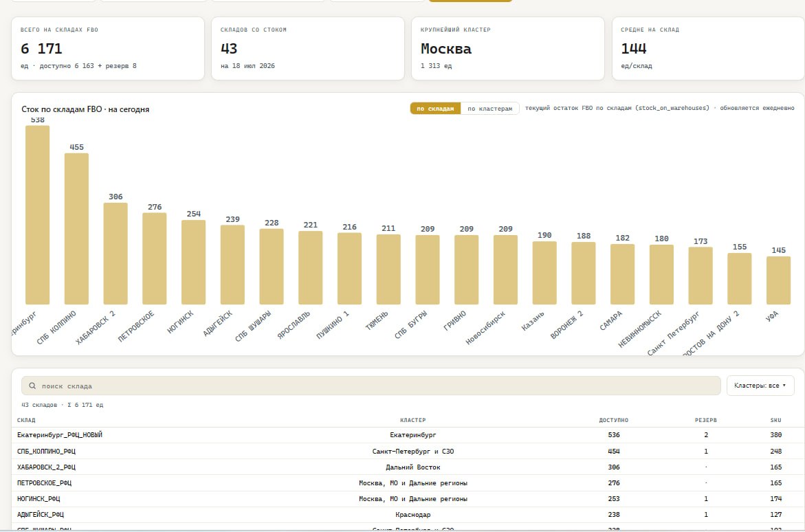Click the СПБ ШУШАРЫ bar valued 228

pyautogui.click(x=272, y=267)
